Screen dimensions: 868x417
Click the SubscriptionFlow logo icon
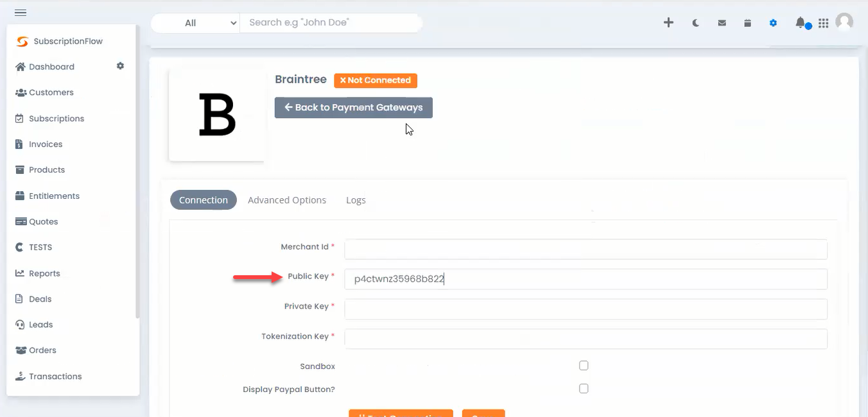(x=22, y=41)
